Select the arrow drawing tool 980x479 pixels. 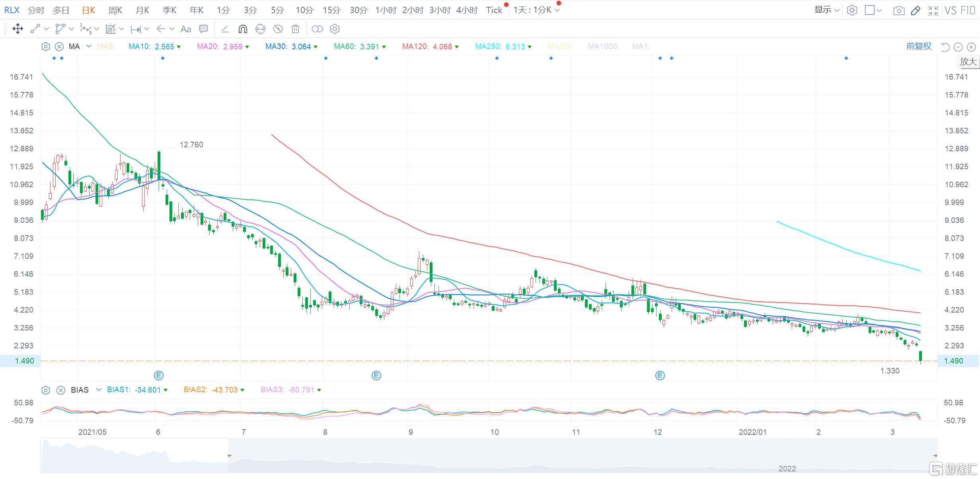161,29
